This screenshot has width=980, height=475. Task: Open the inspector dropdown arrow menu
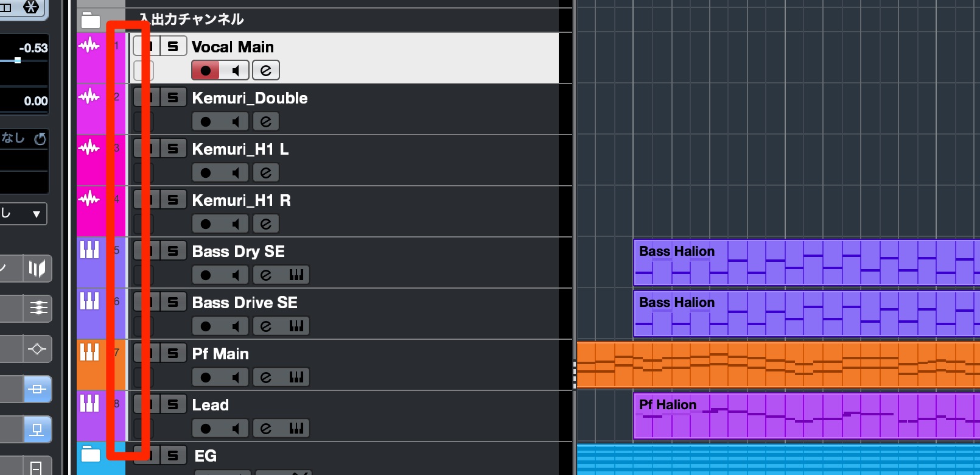click(37, 214)
